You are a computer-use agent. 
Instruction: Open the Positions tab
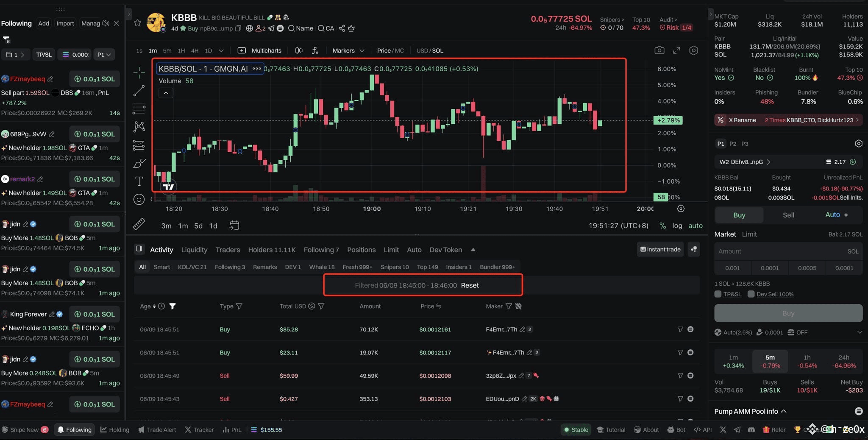point(361,250)
